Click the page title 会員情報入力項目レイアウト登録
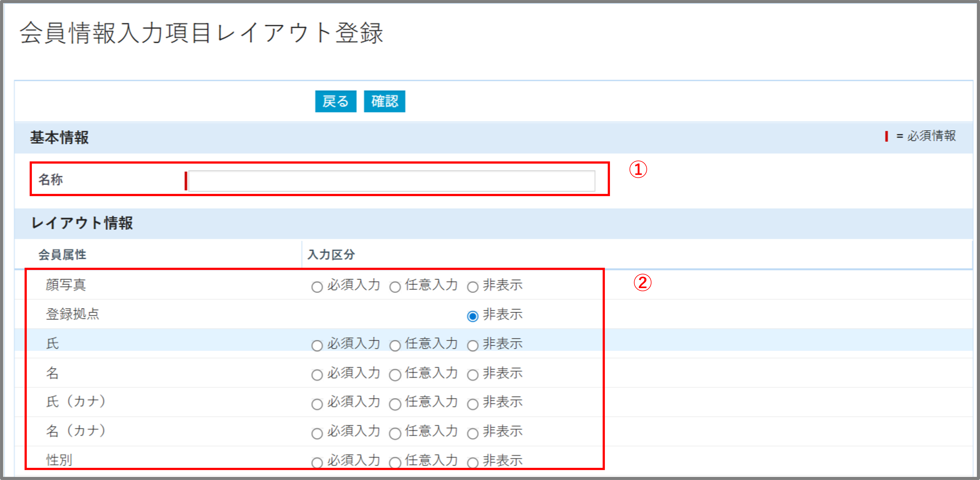Viewport: 980px width, 480px height. (201, 33)
